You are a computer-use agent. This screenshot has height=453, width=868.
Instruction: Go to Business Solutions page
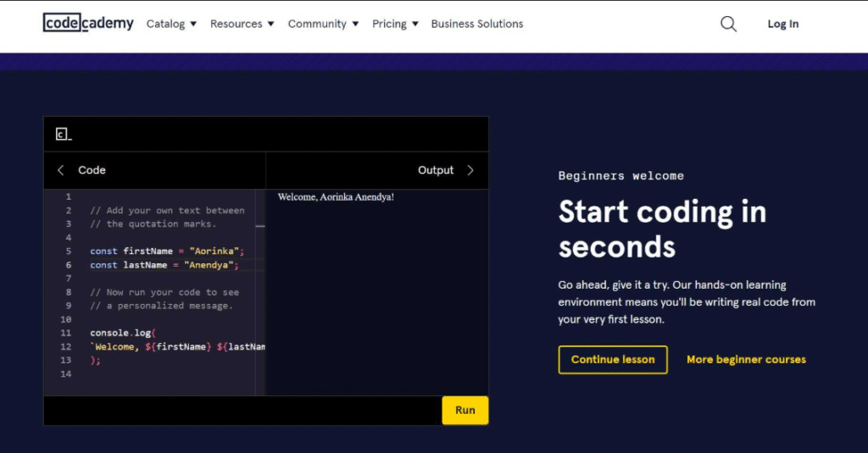477,24
